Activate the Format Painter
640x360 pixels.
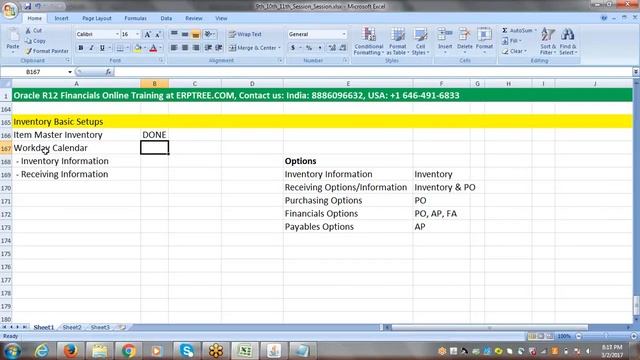tap(47, 51)
